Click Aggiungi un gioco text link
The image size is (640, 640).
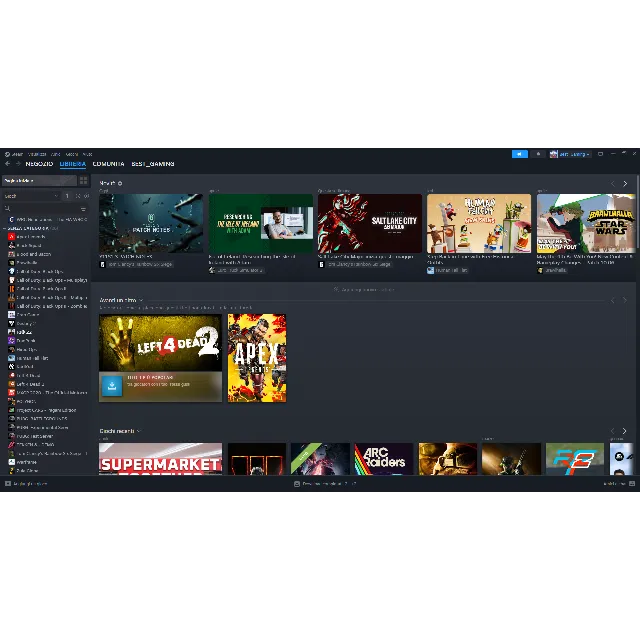coord(30,484)
